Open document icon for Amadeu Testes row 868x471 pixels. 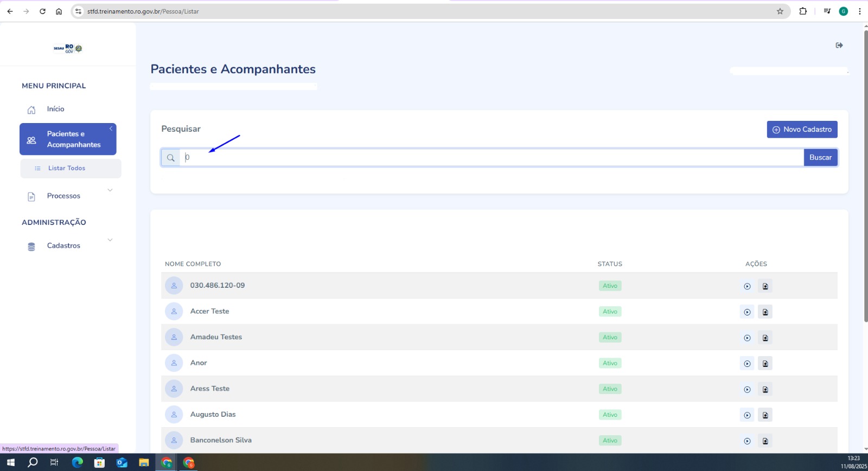765,338
